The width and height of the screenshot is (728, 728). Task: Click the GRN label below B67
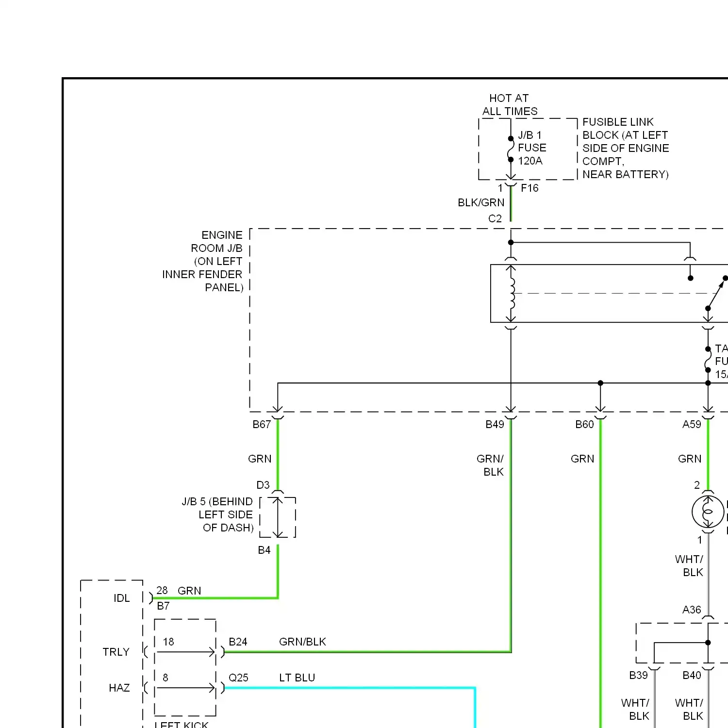tap(260, 459)
